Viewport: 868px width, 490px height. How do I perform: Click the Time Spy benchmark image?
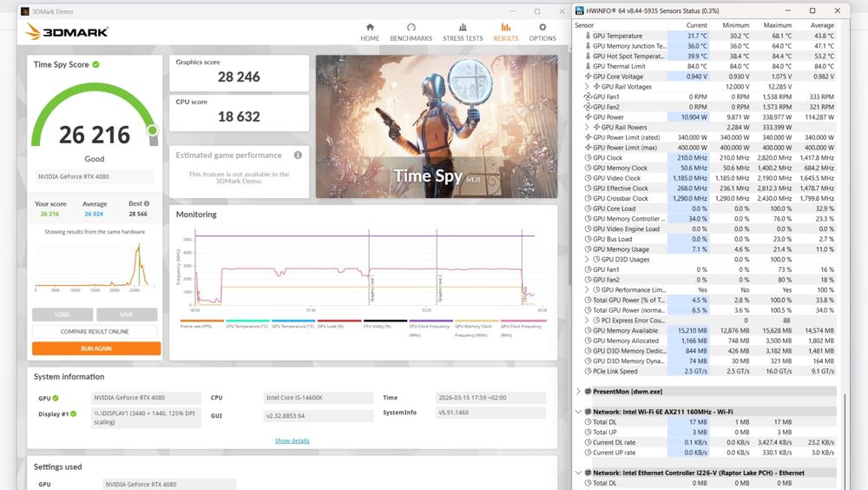[x=437, y=126]
